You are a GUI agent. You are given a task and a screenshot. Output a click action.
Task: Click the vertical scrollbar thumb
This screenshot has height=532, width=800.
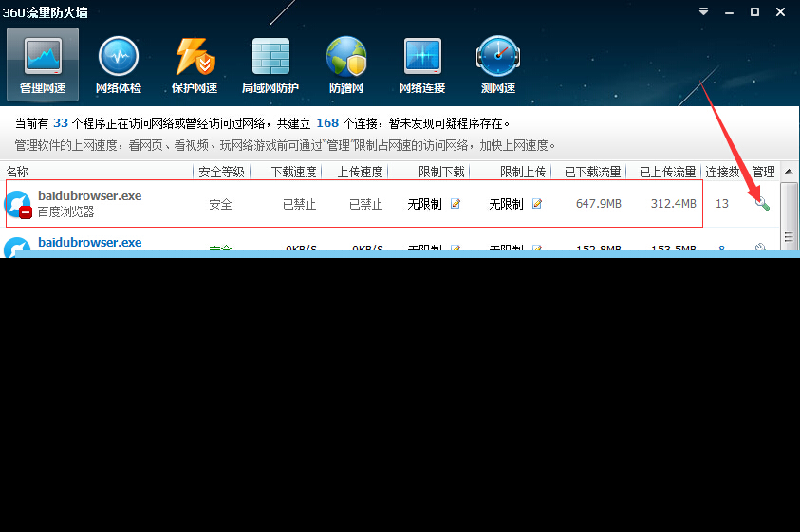(x=789, y=217)
